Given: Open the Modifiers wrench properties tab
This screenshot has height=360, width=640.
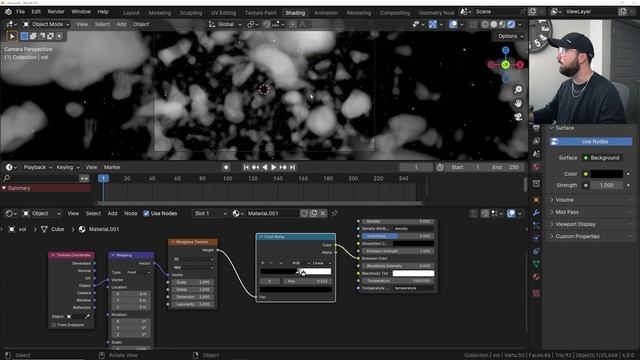Looking at the screenshot, I should 536,213.
